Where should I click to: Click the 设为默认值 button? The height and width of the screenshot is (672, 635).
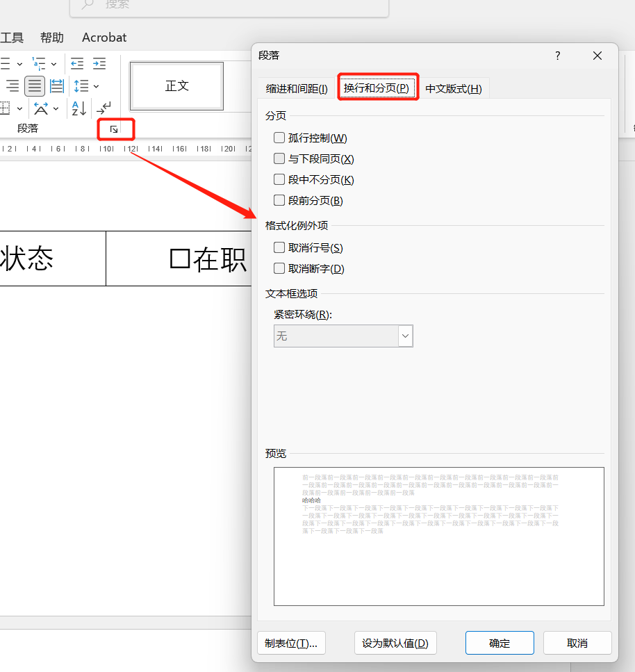[395, 643]
